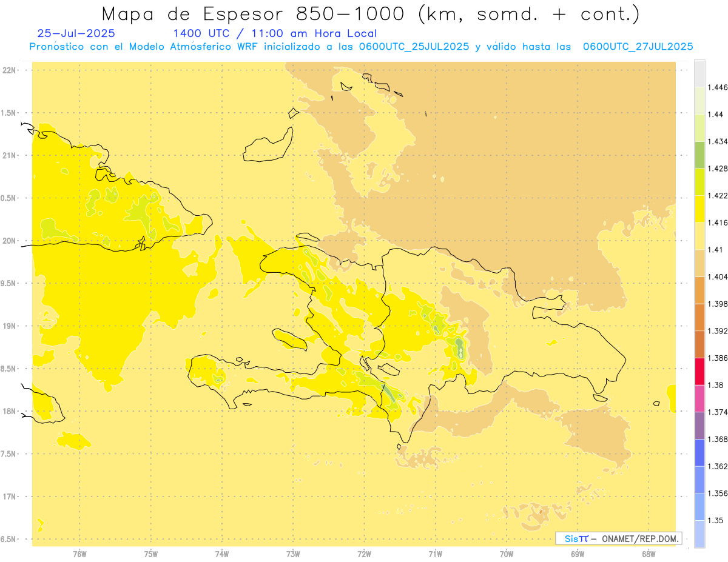
Task: Click the '8.5N' latitude label
Action: [x=8, y=369]
